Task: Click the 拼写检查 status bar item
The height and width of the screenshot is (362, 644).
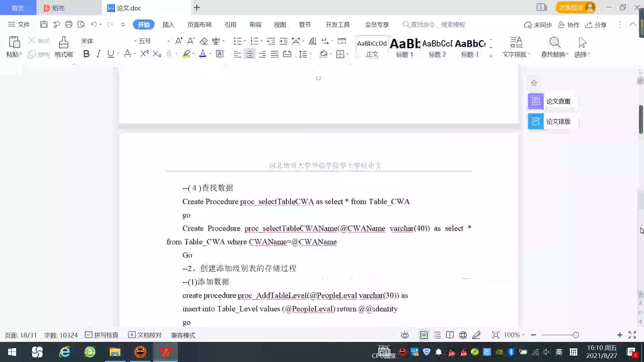Action: click(102, 335)
